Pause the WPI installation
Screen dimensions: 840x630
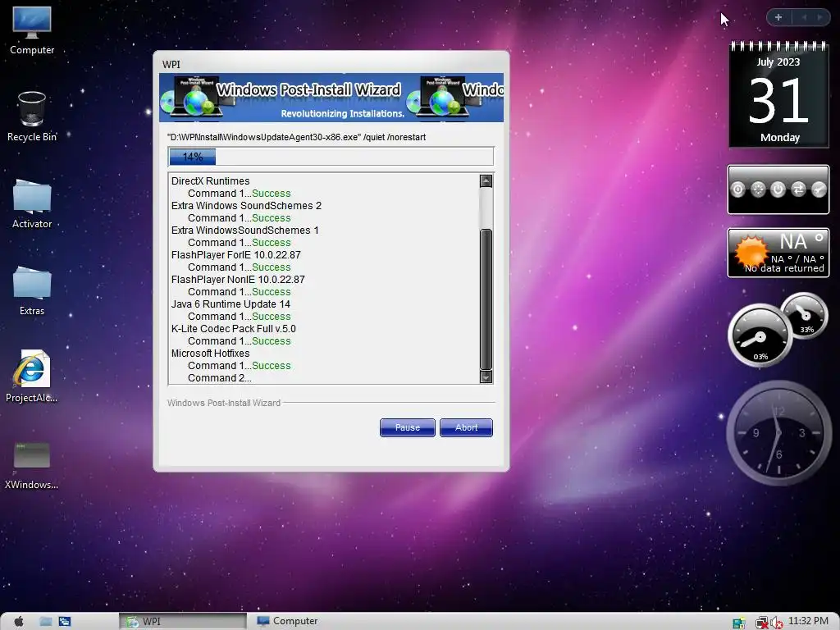407,427
